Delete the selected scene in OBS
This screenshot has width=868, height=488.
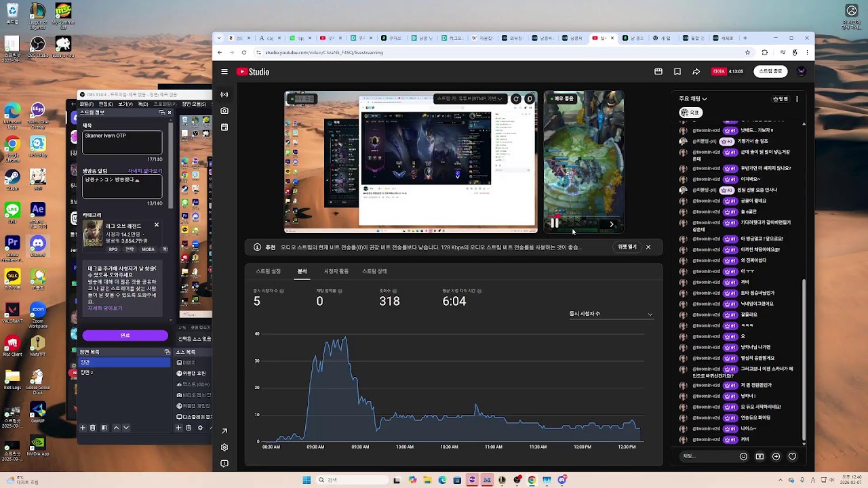[x=93, y=428]
